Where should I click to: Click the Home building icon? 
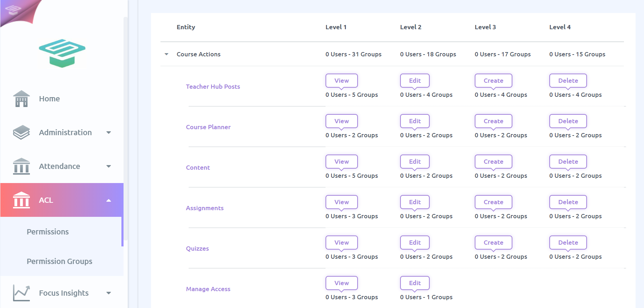[x=21, y=99]
